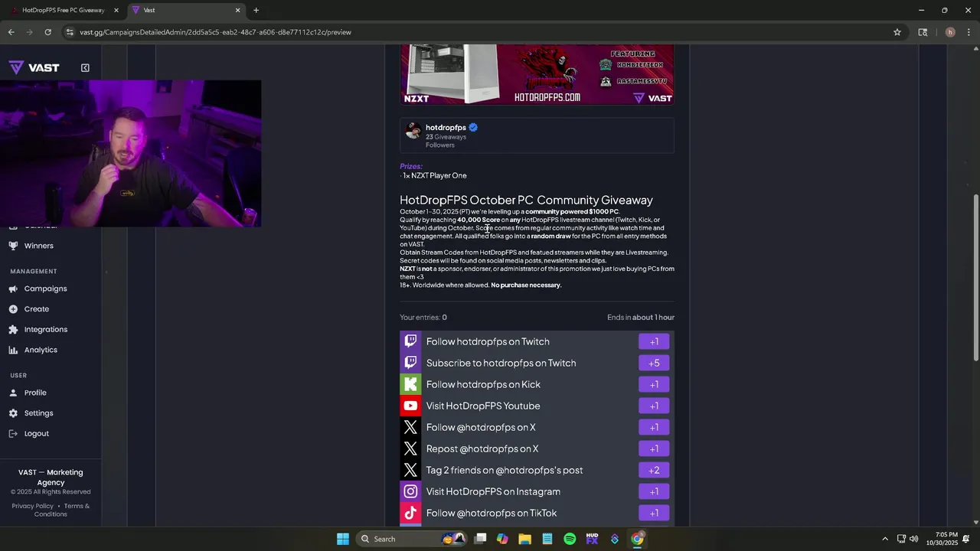Click the Profile person icon
This screenshot has height=551, width=980.
click(x=13, y=393)
